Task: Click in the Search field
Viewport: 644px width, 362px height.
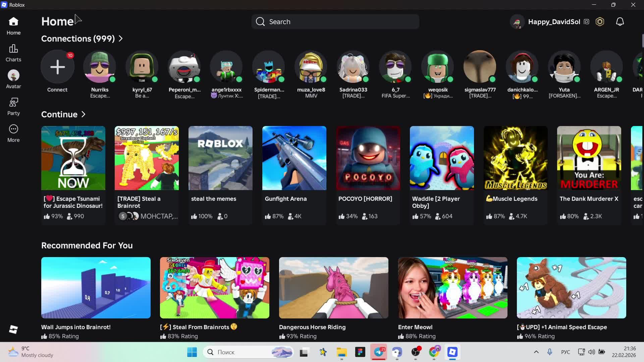Action: point(335,22)
